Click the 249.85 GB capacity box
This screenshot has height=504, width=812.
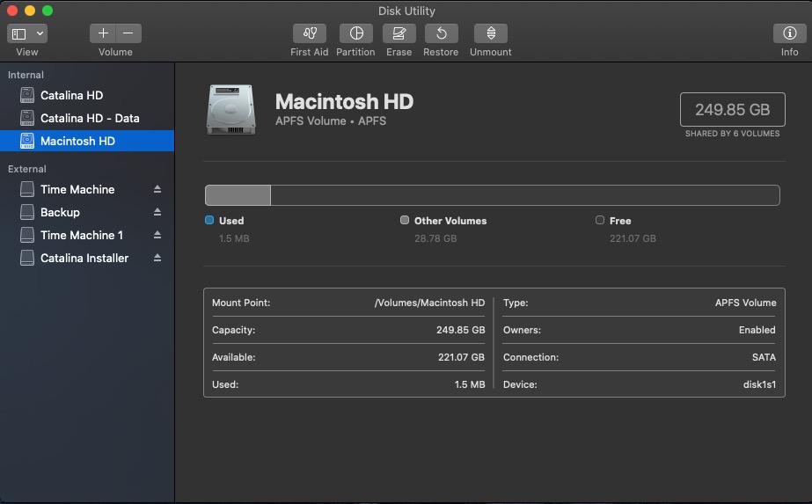coord(732,110)
